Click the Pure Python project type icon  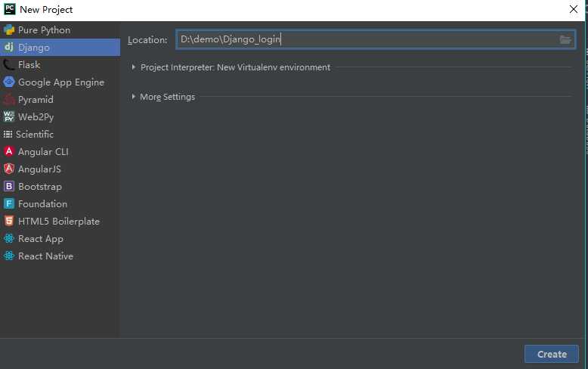coord(9,30)
